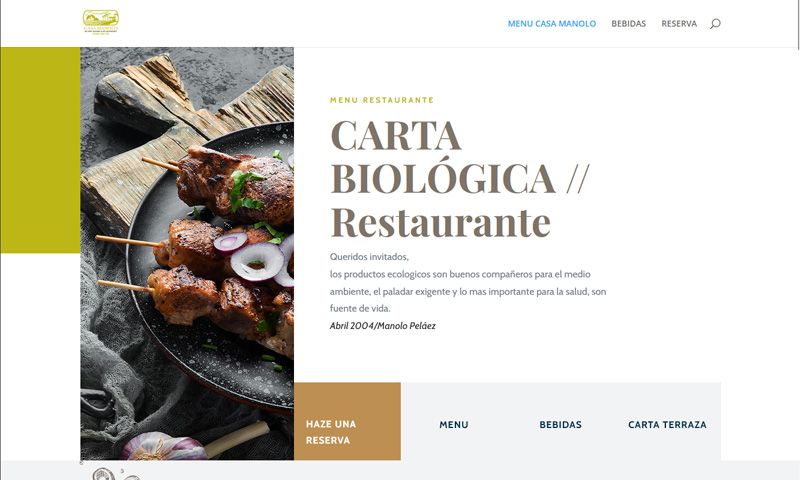Click the Restaurante heading line

click(440, 222)
